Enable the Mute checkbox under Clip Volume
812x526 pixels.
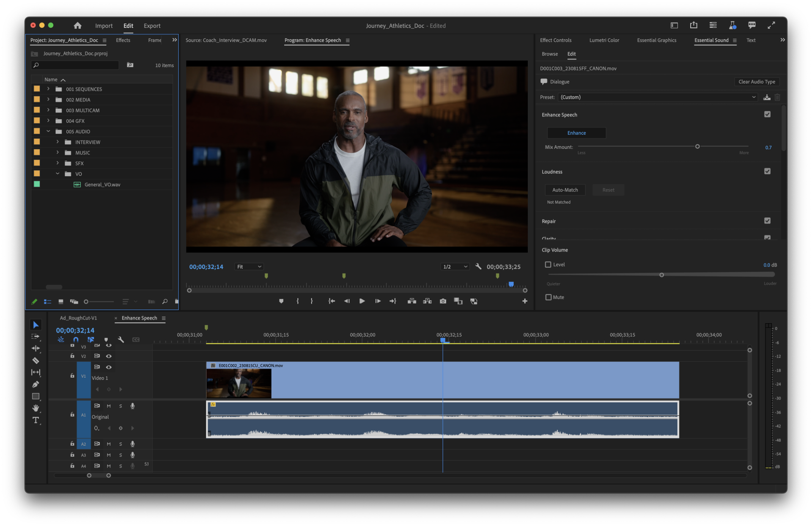(549, 297)
